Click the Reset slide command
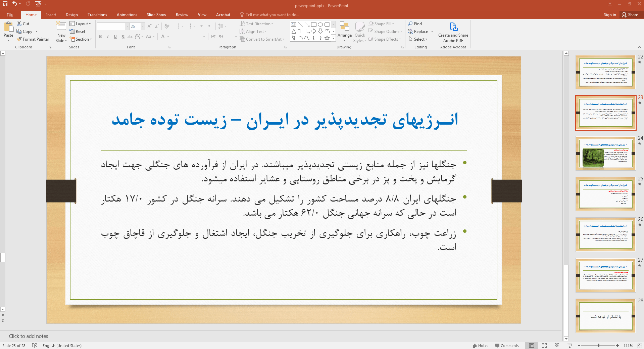644x349 pixels. 78,32
